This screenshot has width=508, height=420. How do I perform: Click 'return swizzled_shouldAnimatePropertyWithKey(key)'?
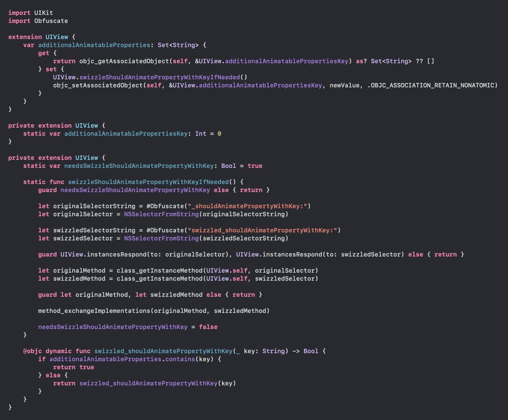click(144, 383)
